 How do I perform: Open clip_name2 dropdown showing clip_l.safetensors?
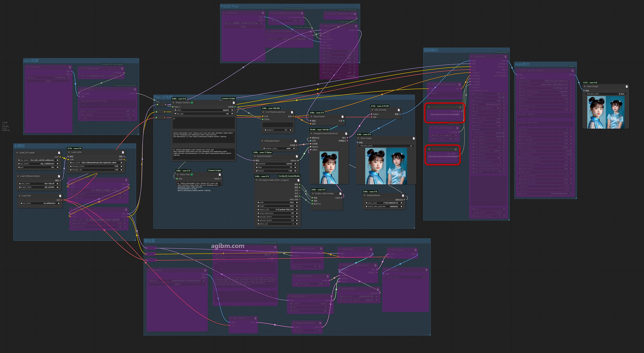[x=38, y=164]
